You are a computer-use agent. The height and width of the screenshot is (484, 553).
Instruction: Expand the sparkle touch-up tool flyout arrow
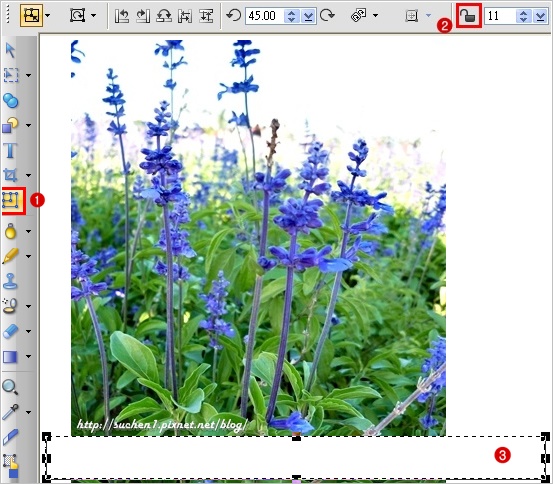[29, 306]
